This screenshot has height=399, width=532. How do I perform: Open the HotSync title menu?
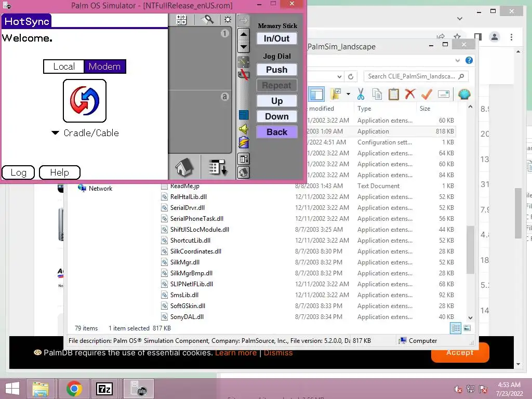pos(27,21)
